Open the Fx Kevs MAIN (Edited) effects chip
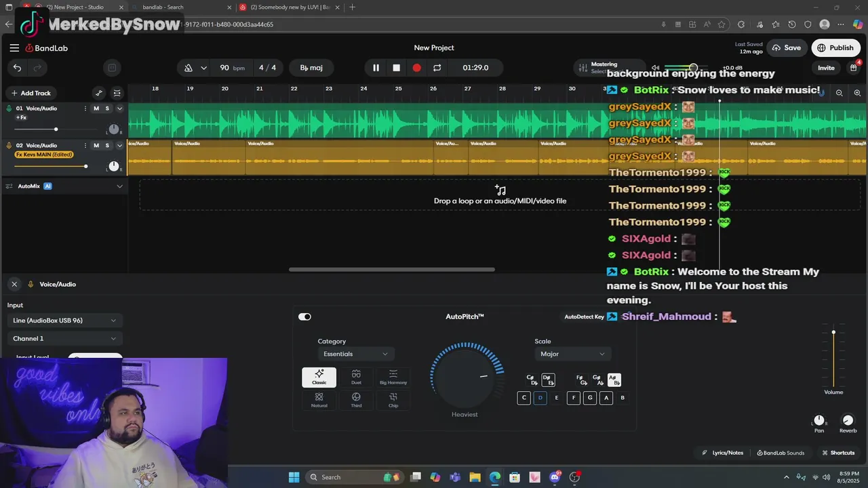The image size is (868, 488). pos(44,155)
